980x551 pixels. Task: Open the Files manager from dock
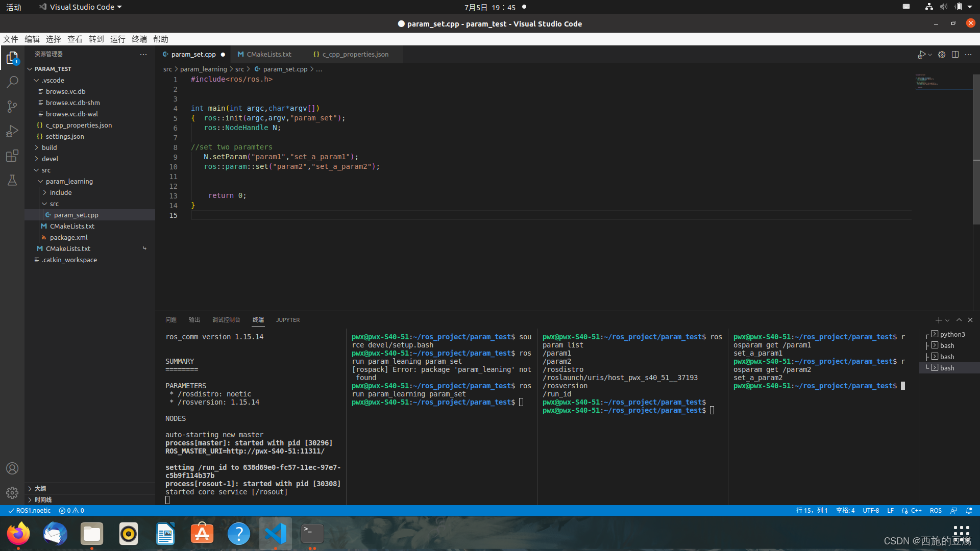pos(92,534)
